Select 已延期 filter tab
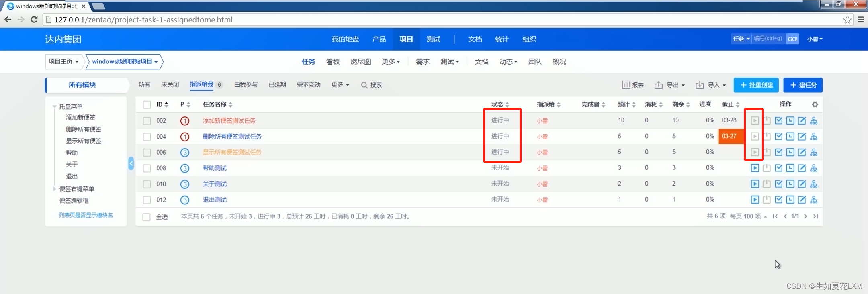Screen dimensions: 868x294 coord(277,84)
